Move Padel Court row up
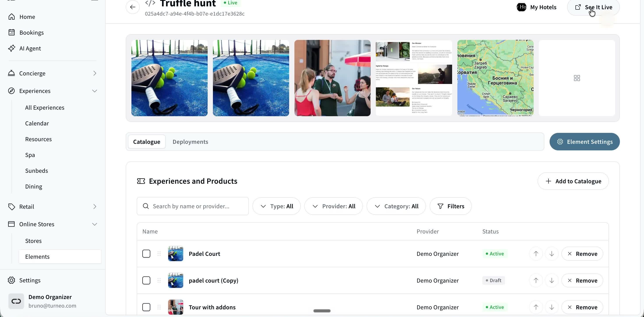The width and height of the screenshot is (644, 317). tap(536, 254)
